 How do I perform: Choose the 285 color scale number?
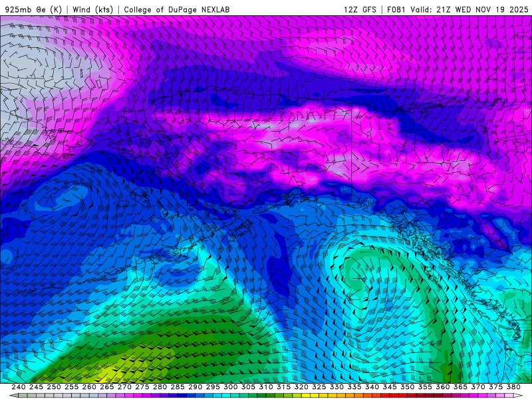178,387
